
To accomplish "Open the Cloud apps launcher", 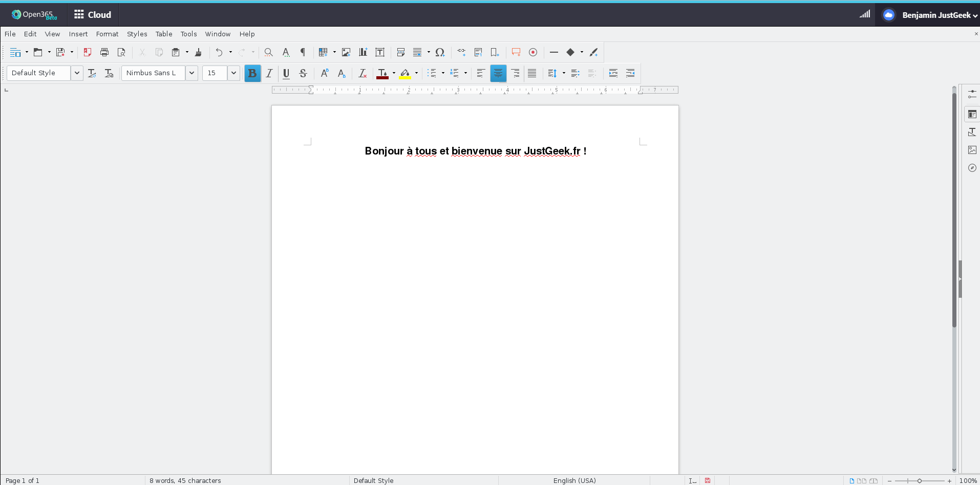I will [93, 15].
